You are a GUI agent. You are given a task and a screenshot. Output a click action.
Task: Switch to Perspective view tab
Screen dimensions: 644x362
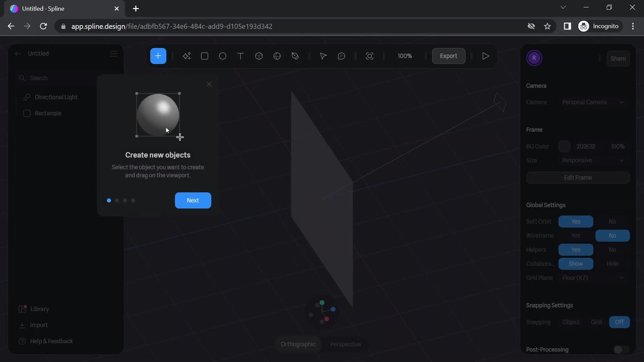[345, 344]
